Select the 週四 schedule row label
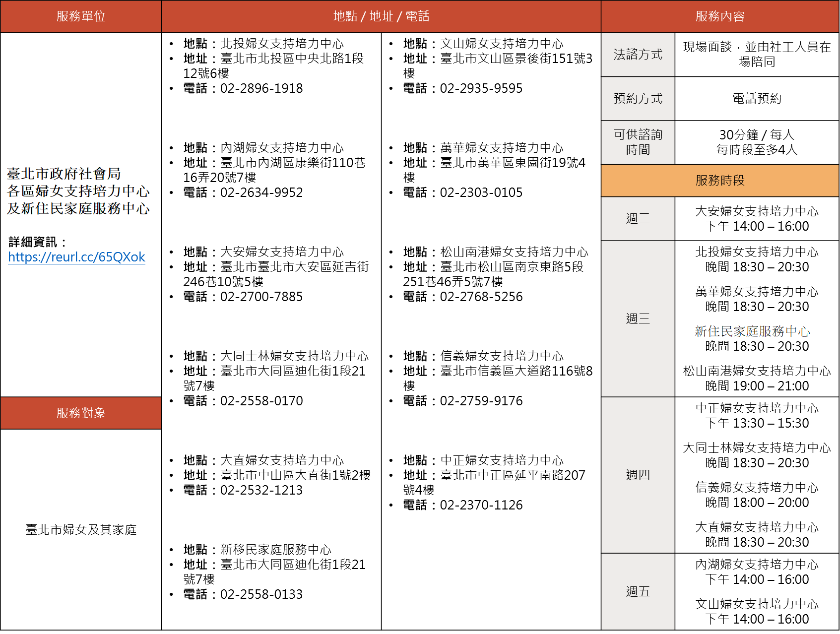Image resolution: width=840 pixels, height=634 pixels. 638,475
